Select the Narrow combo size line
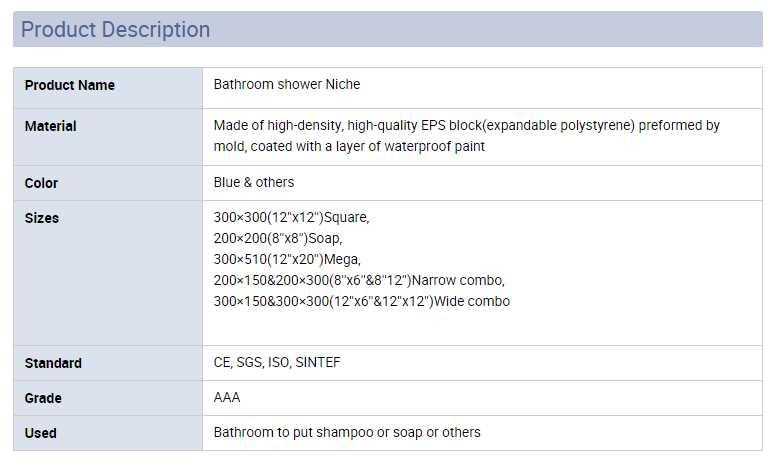The height and width of the screenshot is (469, 784). tap(359, 281)
